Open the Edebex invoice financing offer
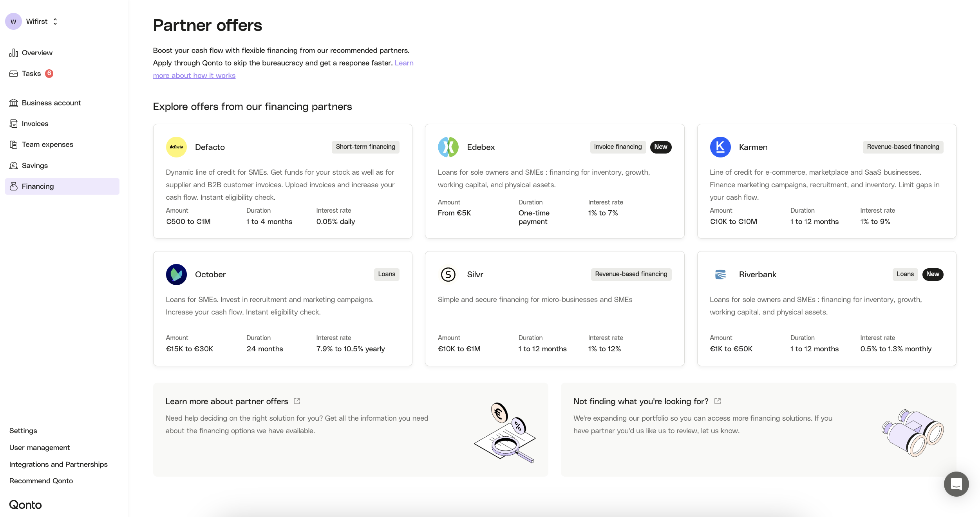This screenshot has width=980, height=517. [554, 181]
